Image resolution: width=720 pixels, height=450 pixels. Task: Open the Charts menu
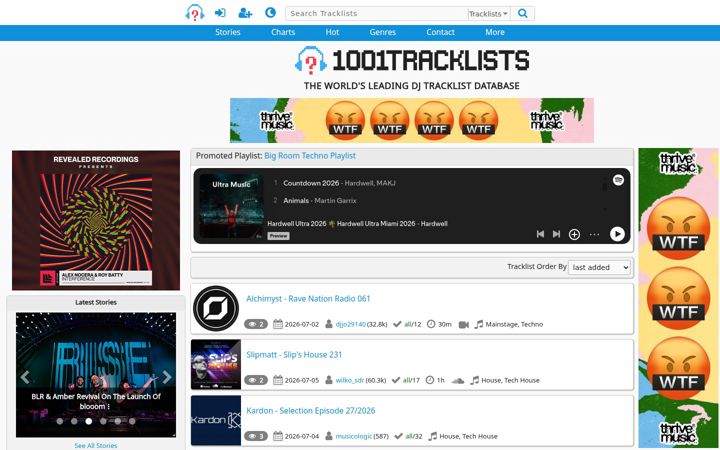pyautogui.click(x=283, y=32)
